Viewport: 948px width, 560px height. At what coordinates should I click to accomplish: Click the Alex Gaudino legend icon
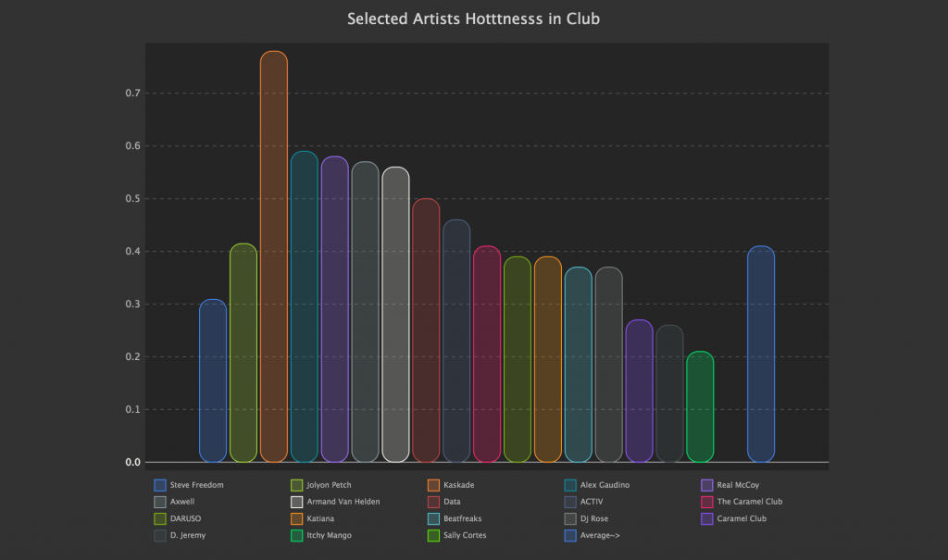(x=570, y=485)
